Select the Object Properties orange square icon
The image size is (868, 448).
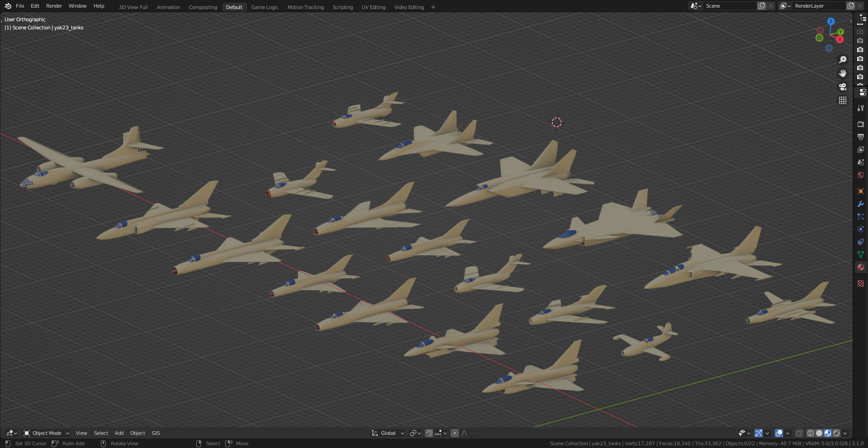pos(861,192)
